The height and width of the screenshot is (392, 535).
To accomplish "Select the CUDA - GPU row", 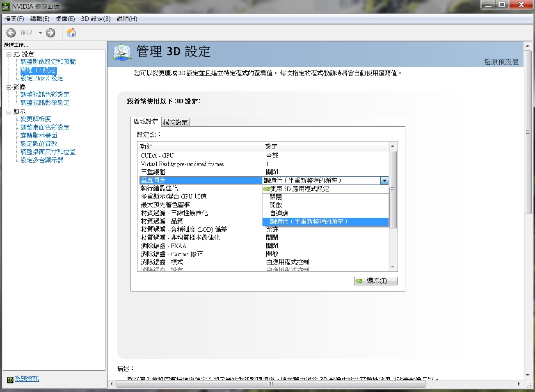I will (x=263, y=156).
